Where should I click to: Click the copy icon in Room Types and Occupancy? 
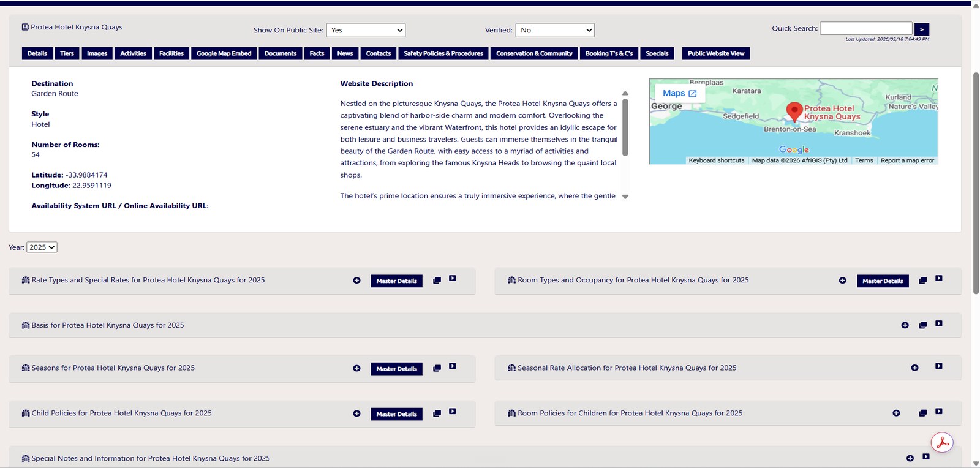pyautogui.click(x=922, y=281)
